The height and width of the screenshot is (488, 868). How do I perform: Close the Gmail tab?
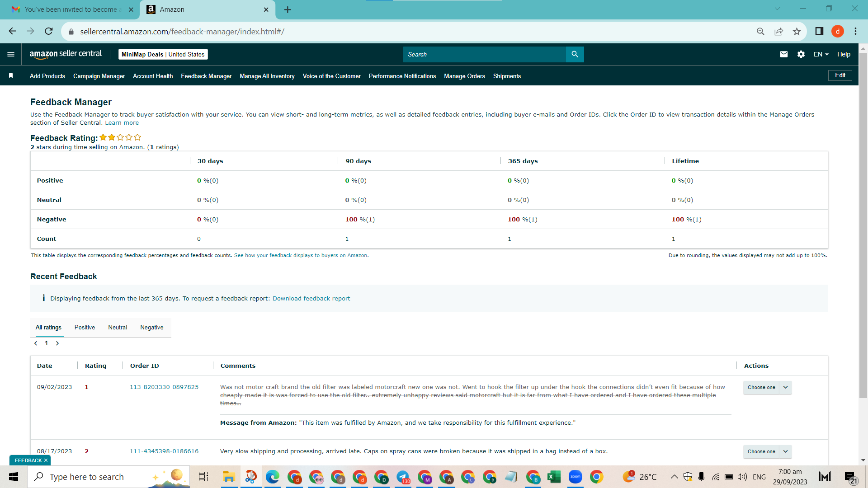click(x=131, y=9)
